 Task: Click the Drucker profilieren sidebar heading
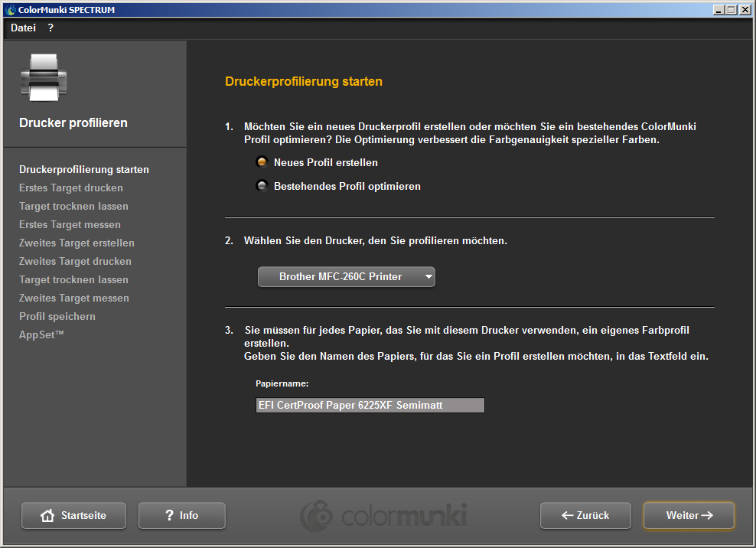(x=73, y=122)
